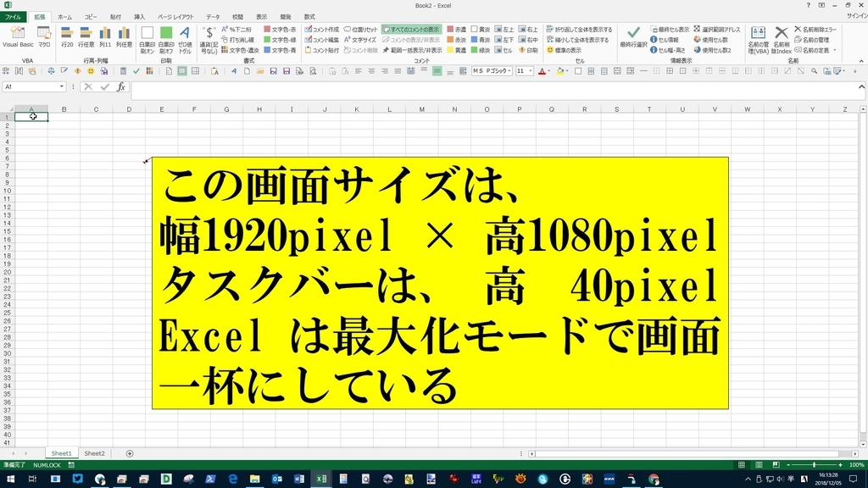Click the 行任意 row height button
This screenshot has width=868, height=488.
[86, 37]
